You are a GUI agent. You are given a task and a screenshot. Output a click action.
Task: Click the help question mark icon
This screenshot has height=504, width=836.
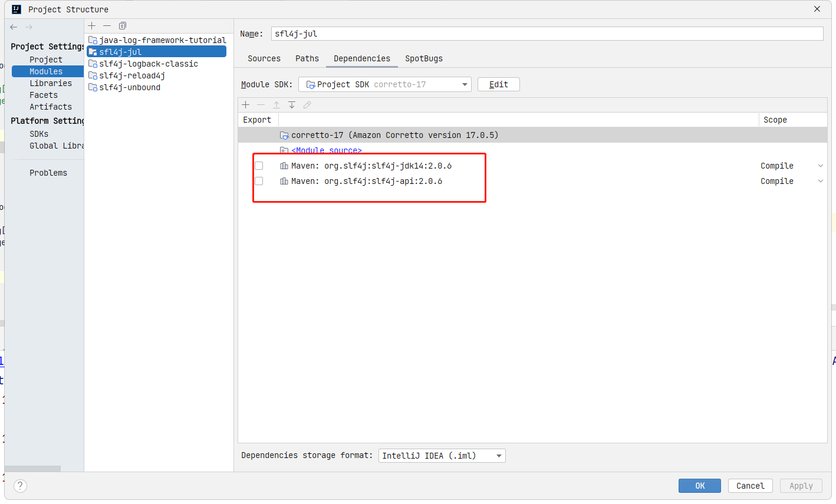[20, 486]
